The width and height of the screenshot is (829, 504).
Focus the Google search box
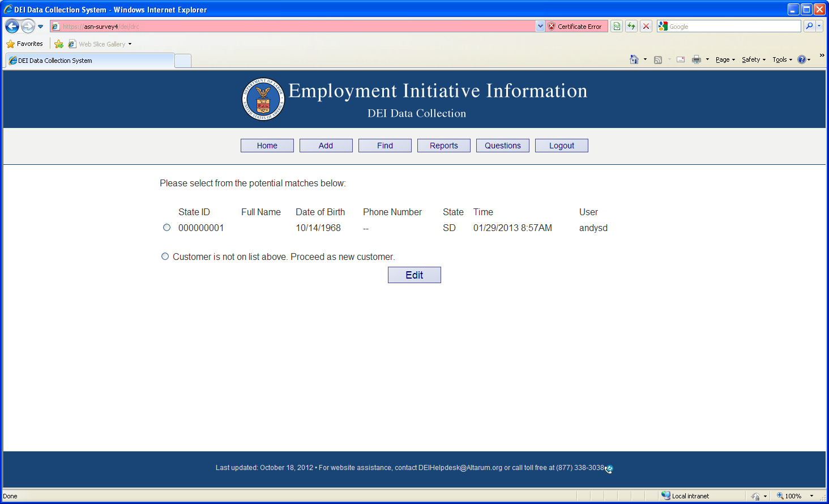click(x=734, y=27)
